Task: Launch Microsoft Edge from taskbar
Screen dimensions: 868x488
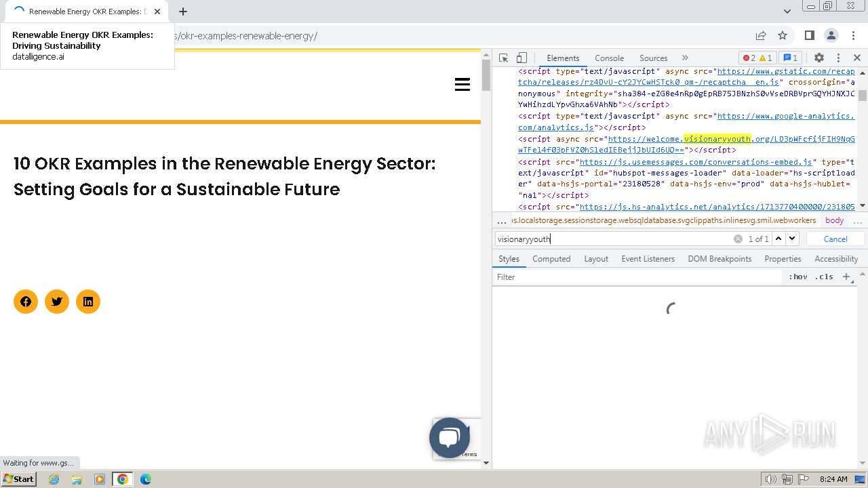Action: click(x=146, y=479)
